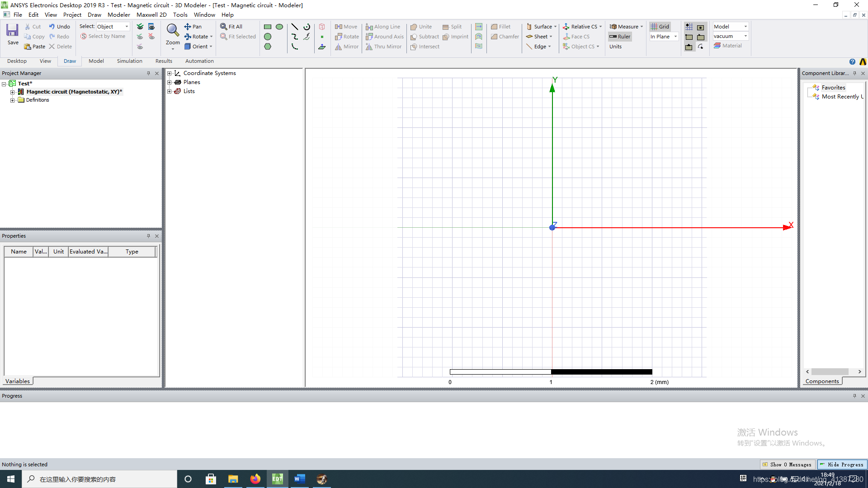Open the Tools menu
Screen dimensions: 868x488
pyautogui.click(x=180, y=14)
